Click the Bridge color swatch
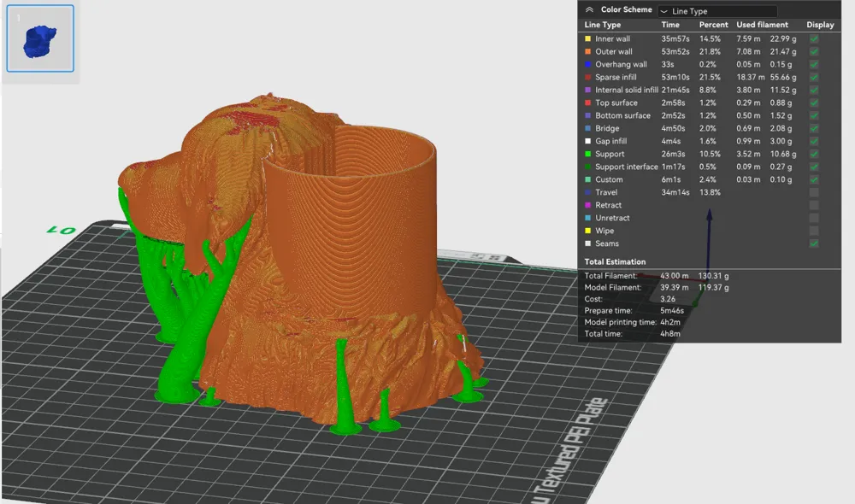This screenshot has width=855, height=504. [x=588, y=128]
